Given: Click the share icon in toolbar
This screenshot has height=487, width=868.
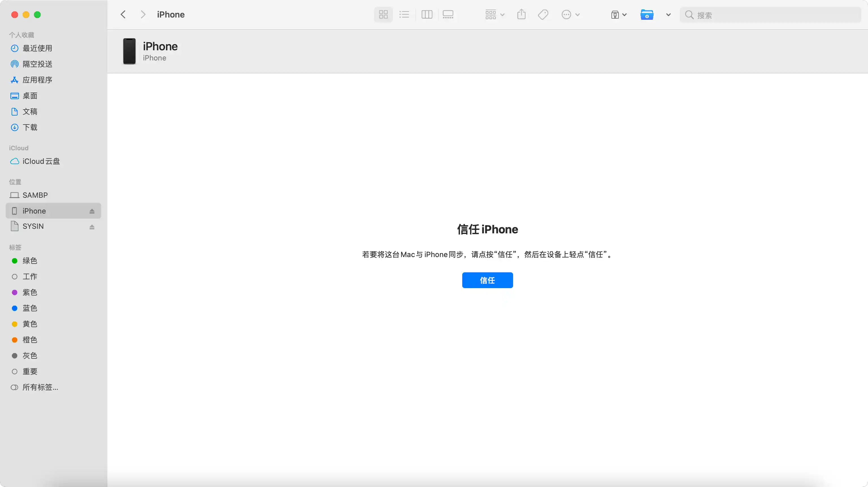Looking at the screenshot, I should (521, 14).
